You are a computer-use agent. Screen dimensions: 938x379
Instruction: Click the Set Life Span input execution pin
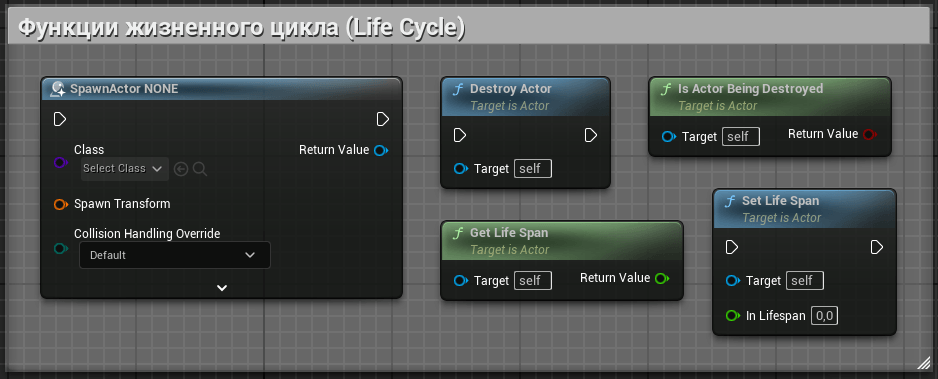point(732,247)
